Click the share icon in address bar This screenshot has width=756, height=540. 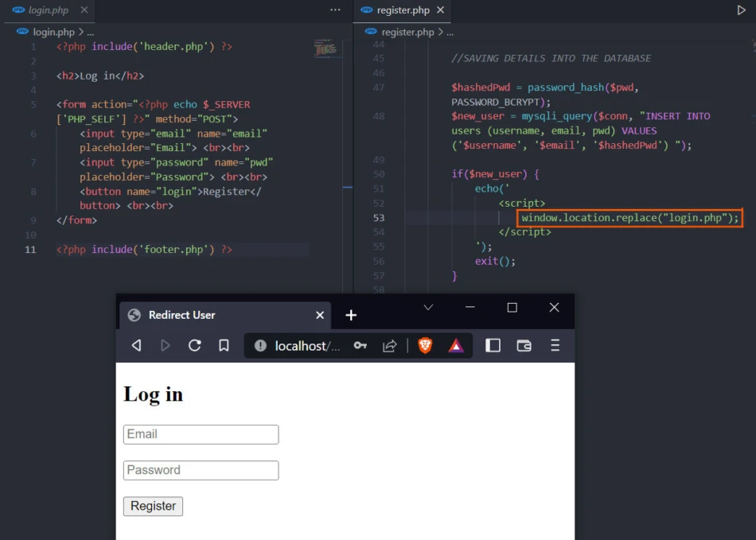[390, 345]
